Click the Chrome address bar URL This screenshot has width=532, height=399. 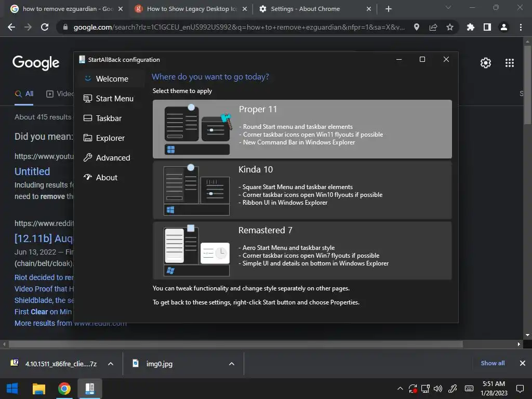[x=239, y=27]
